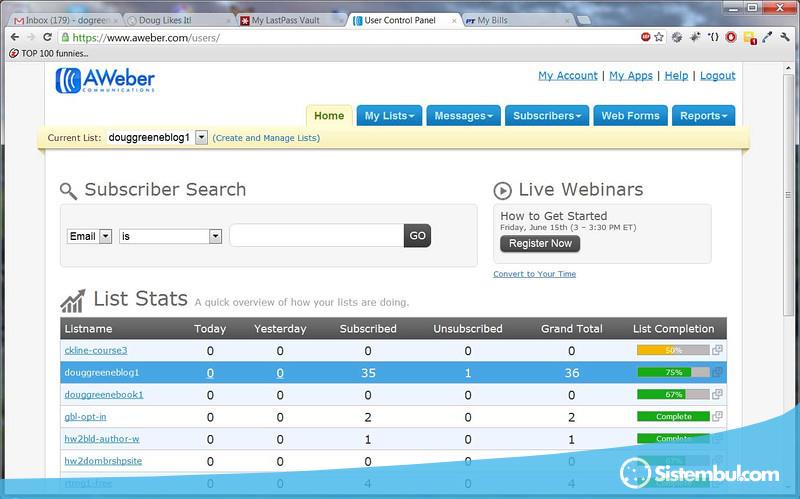This screenshot has height=499, width=800.
Task: Open the popup icon for douggreeneblog1 completion
Action: tap(717, 372)
